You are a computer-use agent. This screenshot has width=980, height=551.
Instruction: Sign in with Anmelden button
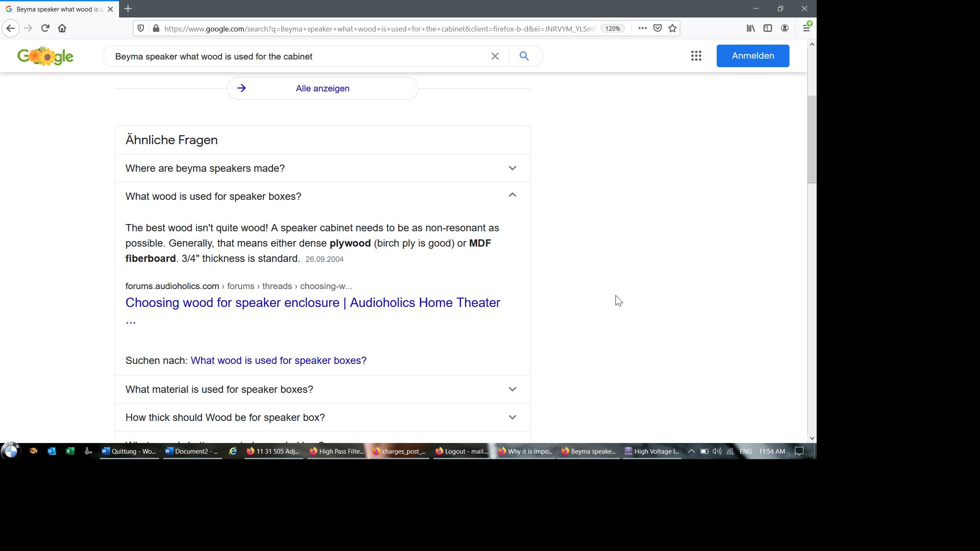[753, 56]
